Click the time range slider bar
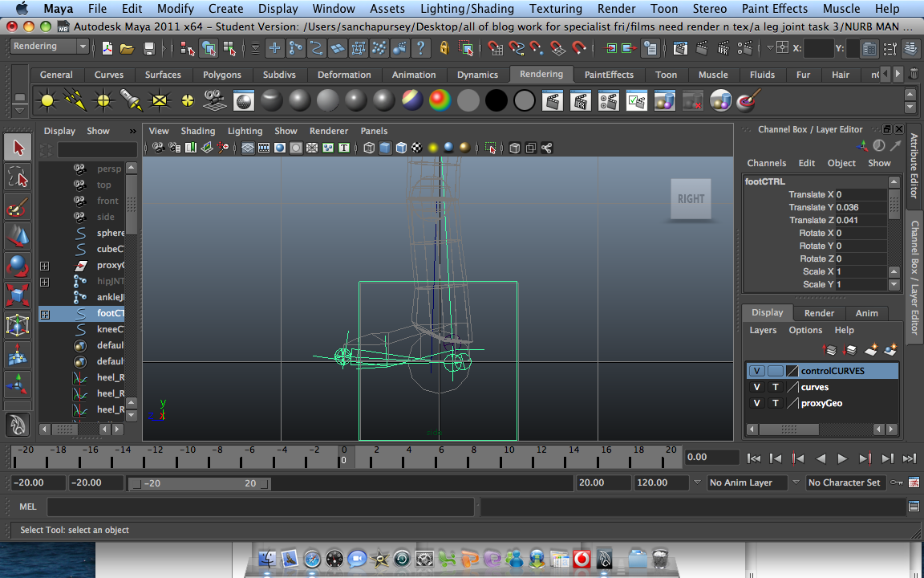The height and width of the screenshot is (578, 924). coord(200,483)
